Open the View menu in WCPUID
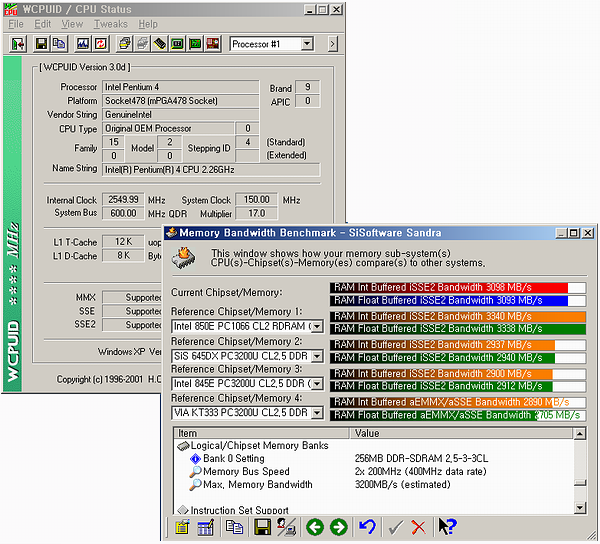This screenshot has height=544, width=600. coord(72,24)
